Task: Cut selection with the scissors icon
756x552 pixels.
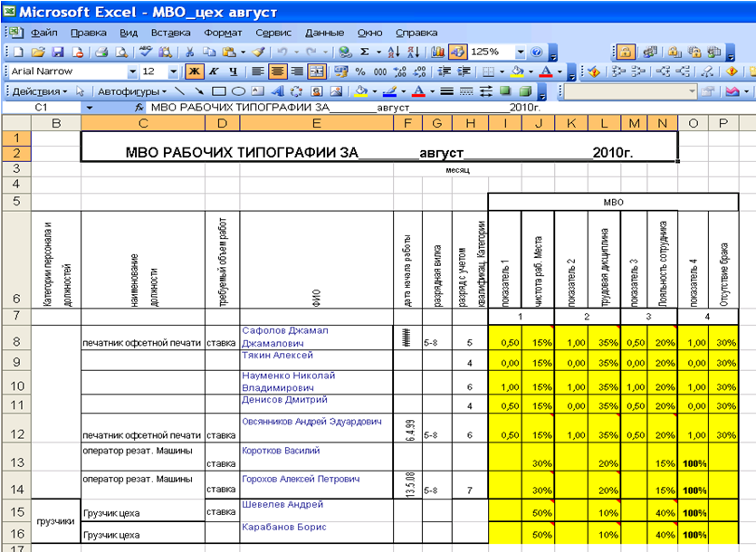Action: point(189,52)
